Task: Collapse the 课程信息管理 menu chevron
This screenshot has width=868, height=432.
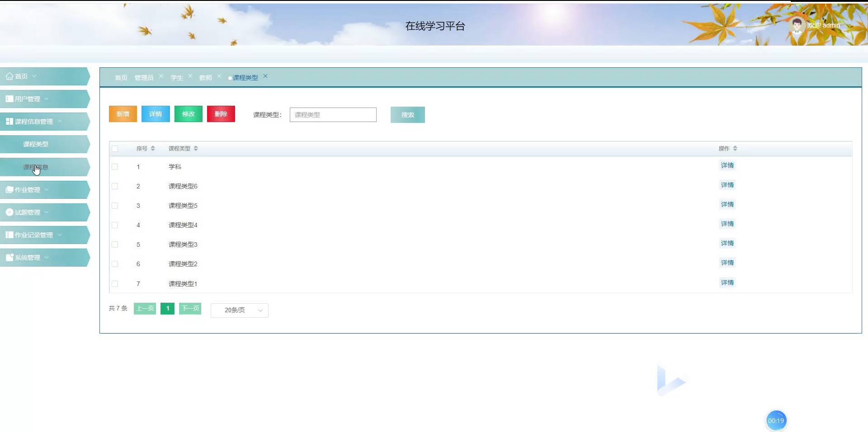Action: [60, 121]
